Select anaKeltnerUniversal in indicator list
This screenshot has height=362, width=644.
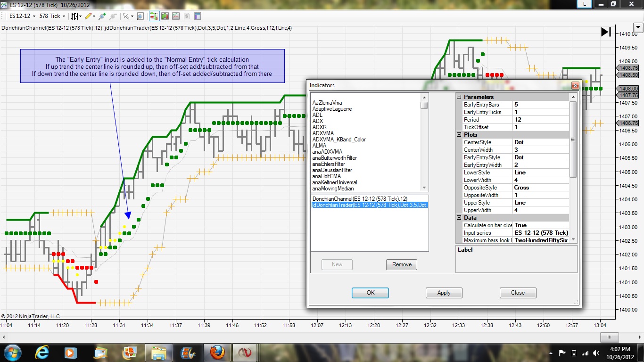335,182
